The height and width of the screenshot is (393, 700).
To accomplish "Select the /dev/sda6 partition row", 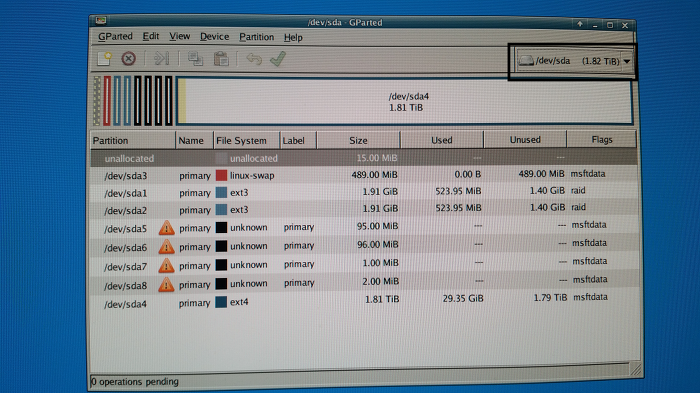I will pos(363,245).
